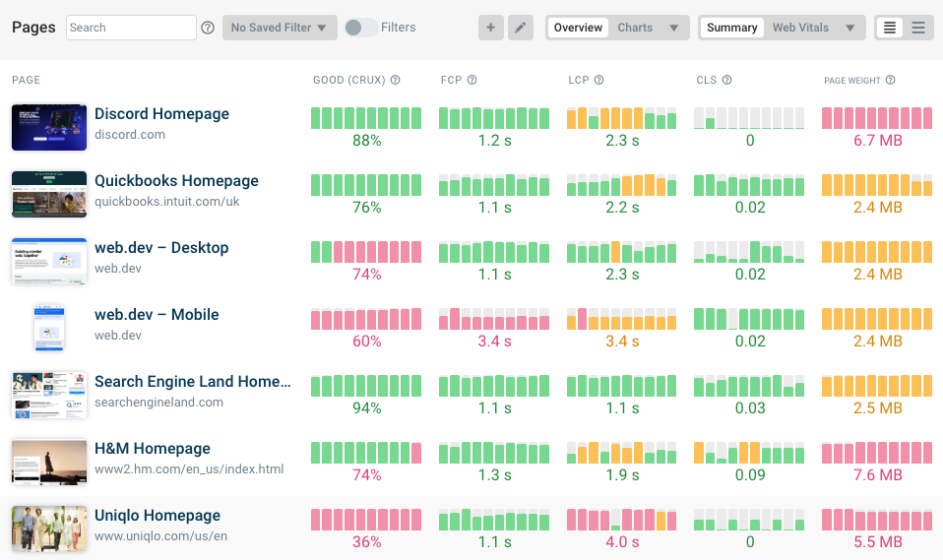
Task: Click the Search input field
Action: [x=131, y=28]
